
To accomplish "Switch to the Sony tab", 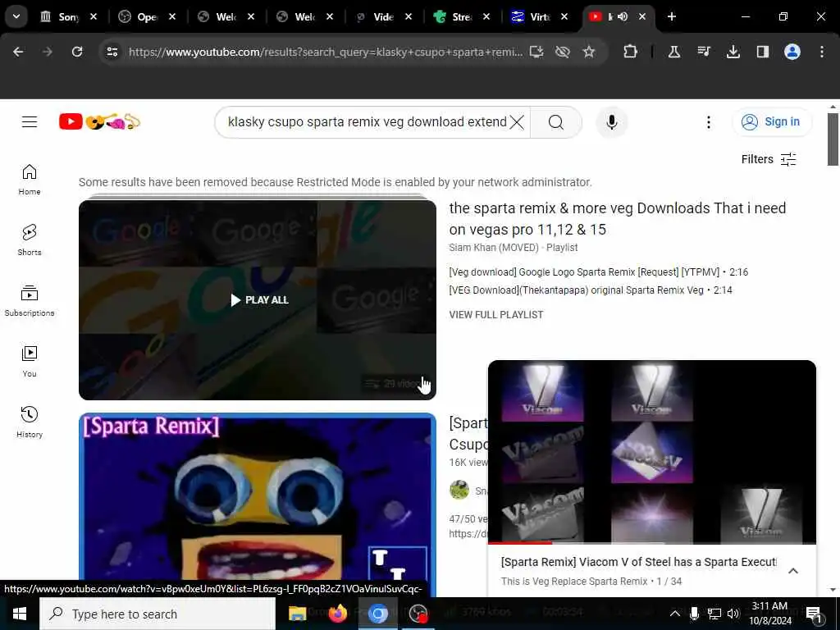I will (68, 16).
